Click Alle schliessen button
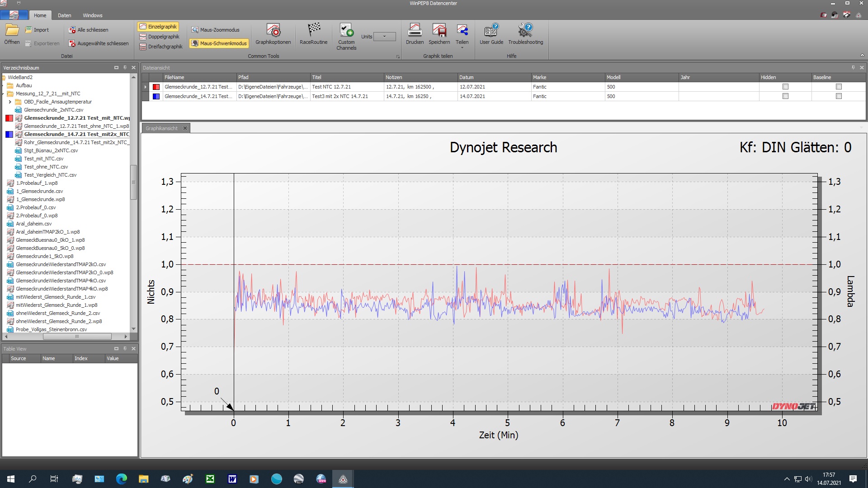 coord(89,30)
